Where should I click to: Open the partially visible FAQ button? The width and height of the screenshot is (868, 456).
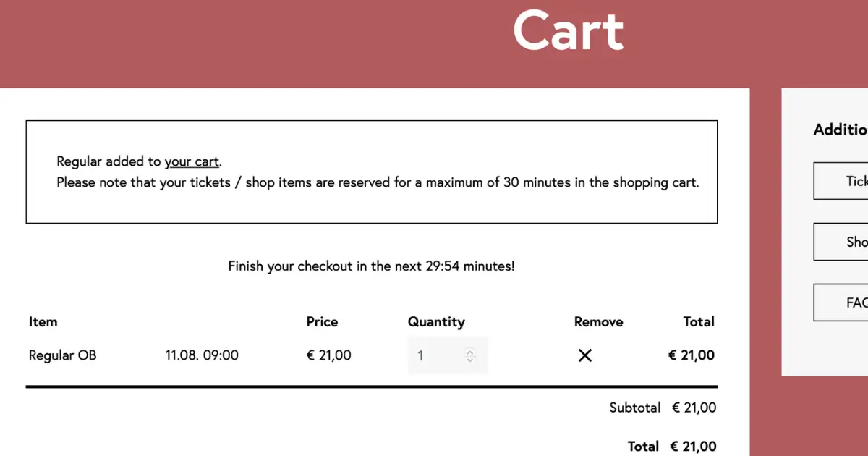pyautogui.click(x=841, y=303)
